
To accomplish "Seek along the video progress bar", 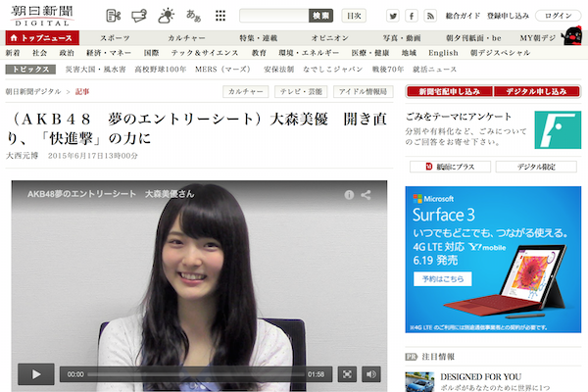I will pos(196,374).
